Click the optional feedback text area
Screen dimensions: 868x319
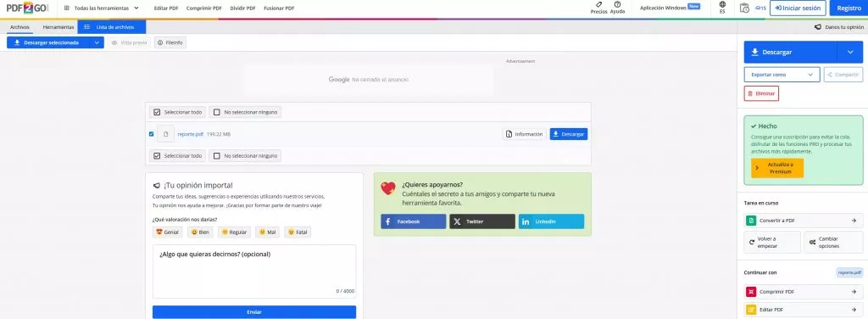pos(254,271)
